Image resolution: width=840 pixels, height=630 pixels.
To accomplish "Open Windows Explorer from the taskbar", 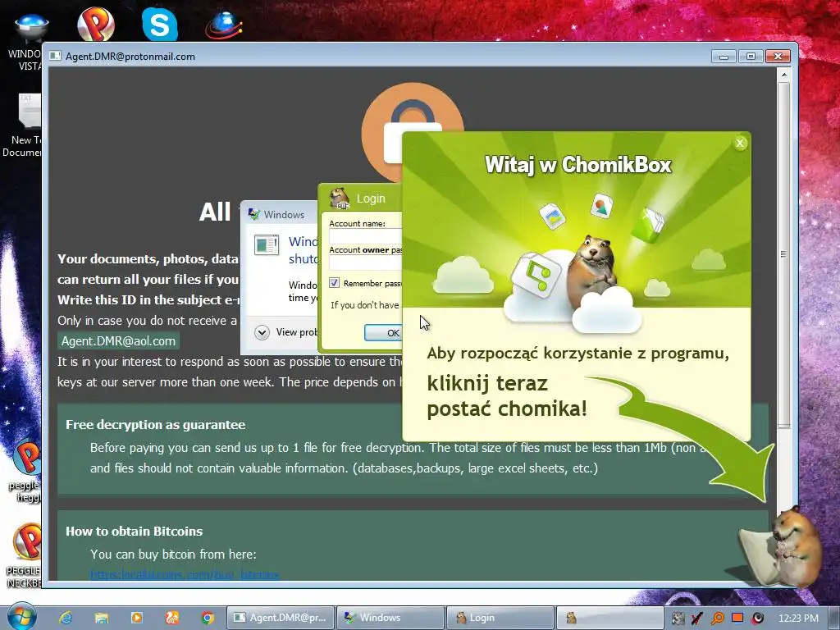I will point(101,618).
